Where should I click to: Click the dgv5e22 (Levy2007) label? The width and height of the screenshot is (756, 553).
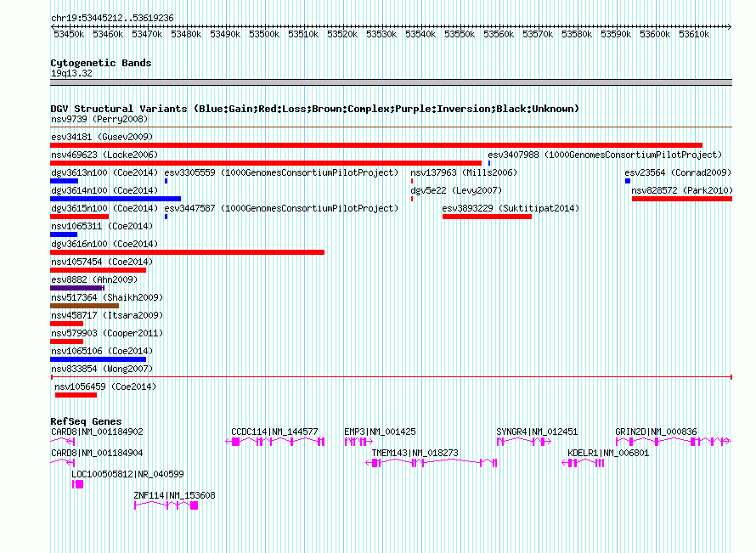[x=456, y=190]
